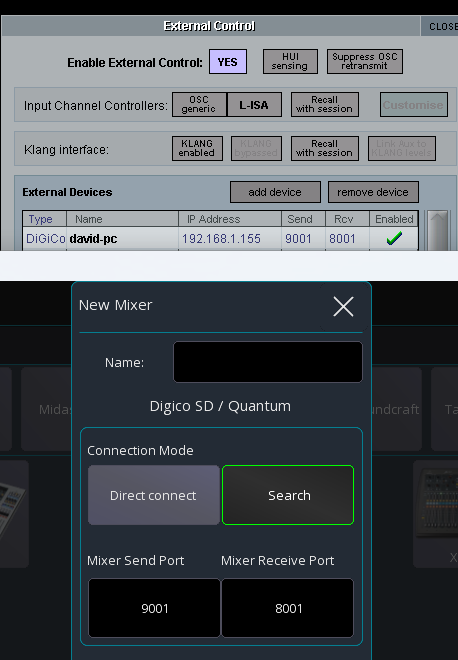The height and width of the screenshot is (660, 458).
Task: Toggle KLANG enabled button
Action: click(197, 148)
